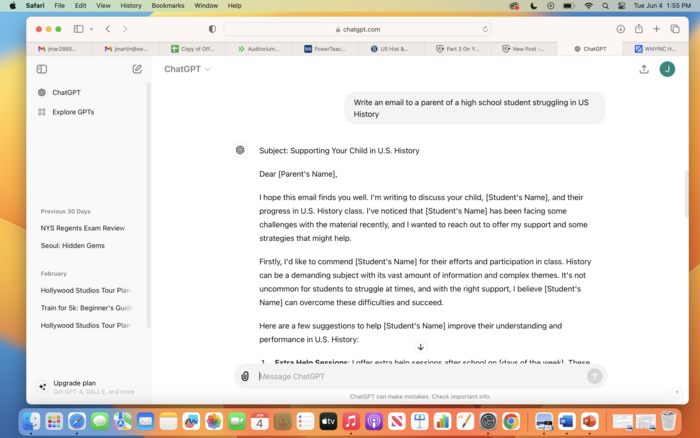Screen dimensions: 700x438
Task: Click the Safari reload page icon
Action: click(x=486, y=29)
